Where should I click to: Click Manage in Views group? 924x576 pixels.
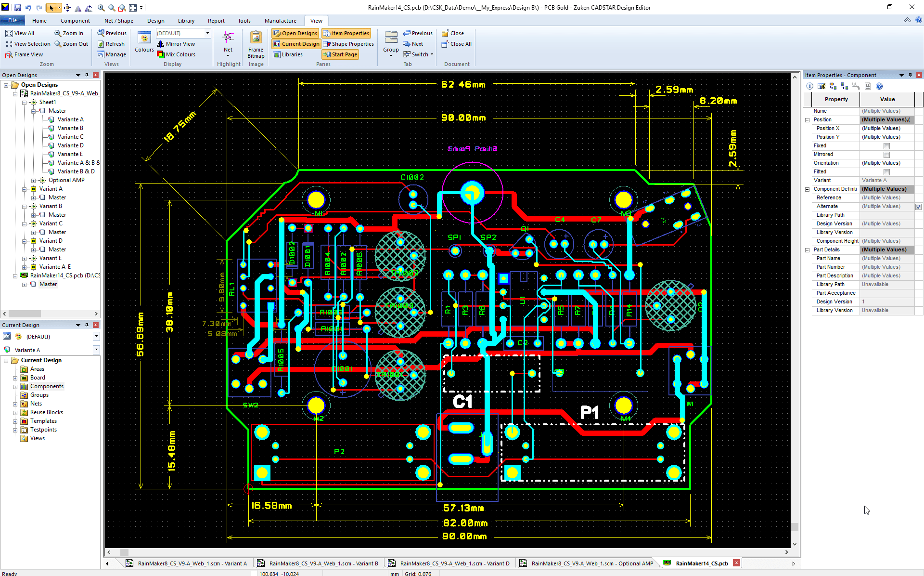(x=112, y=54)
